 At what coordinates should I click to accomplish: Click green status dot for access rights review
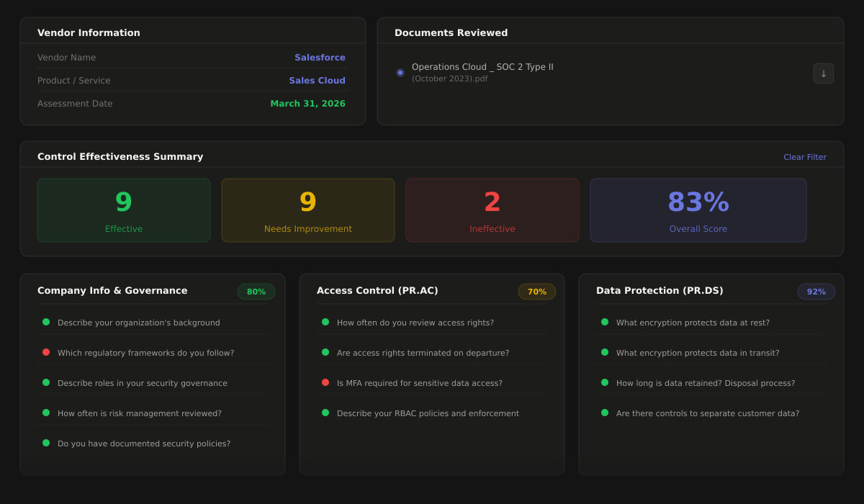[x=325, y=322]
